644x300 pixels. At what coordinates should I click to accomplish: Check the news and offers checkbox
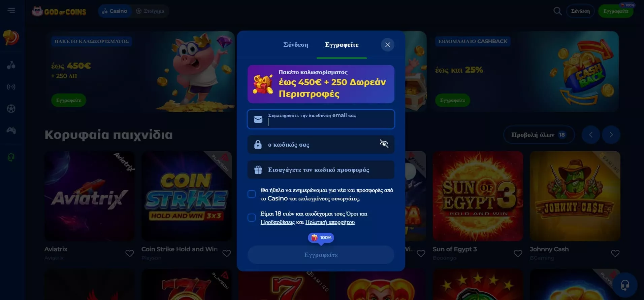click(252, 194)
